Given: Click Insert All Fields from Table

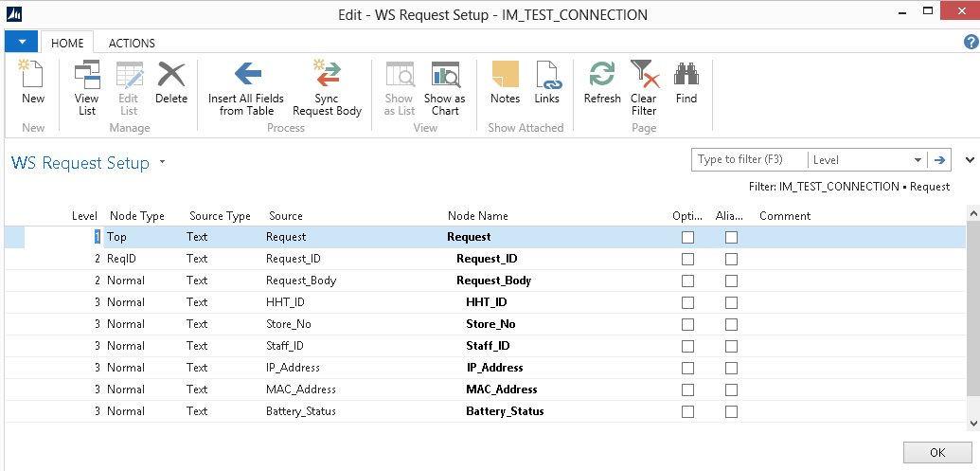Looking at the screenshot, I should [x=246, y=87].
